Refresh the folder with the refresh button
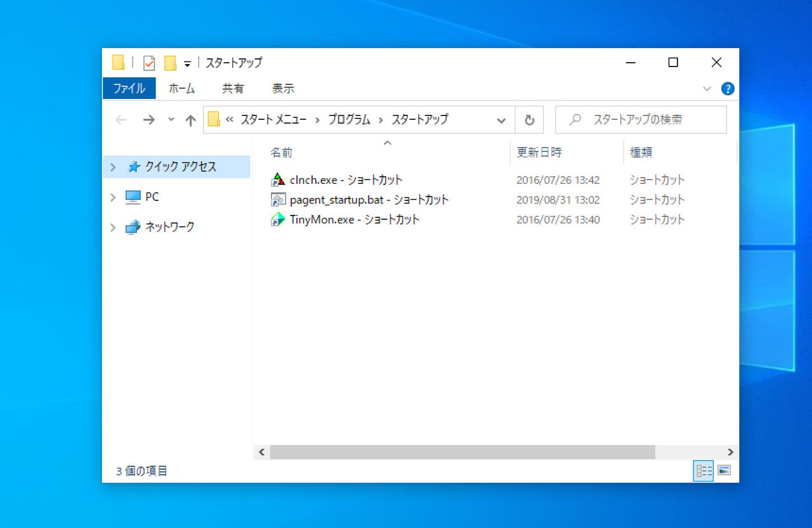This screenshot has height=528, width=812. (529, 120)
